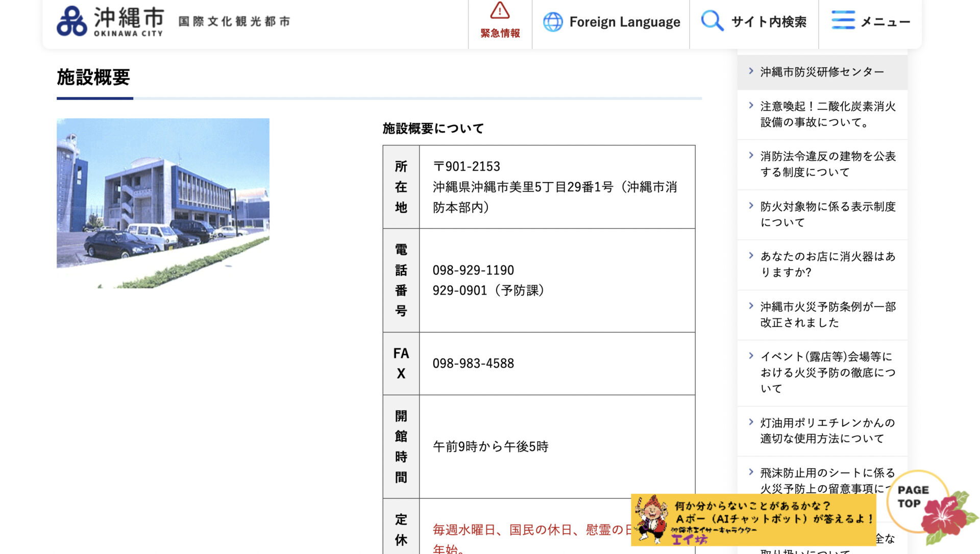Click the site search magnifying glass icon
Viewport: 980px width, 554px height.
click(x=712, y=21)
